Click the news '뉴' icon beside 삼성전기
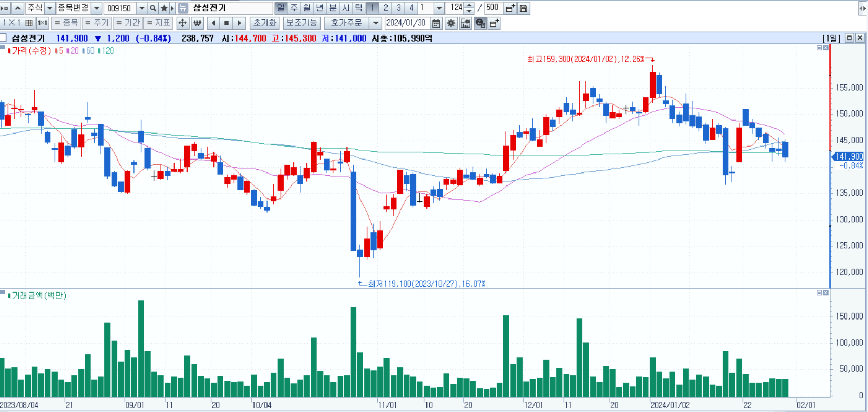Image resolution: width=868 pixels, height=412 pixels. pyautogui.click(x=183, y=8)
